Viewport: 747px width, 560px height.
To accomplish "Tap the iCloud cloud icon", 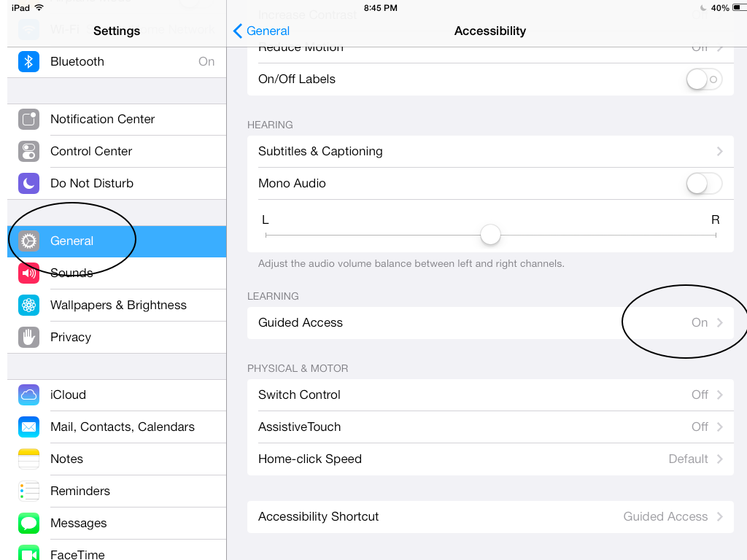I will click(x=28, y=394).
